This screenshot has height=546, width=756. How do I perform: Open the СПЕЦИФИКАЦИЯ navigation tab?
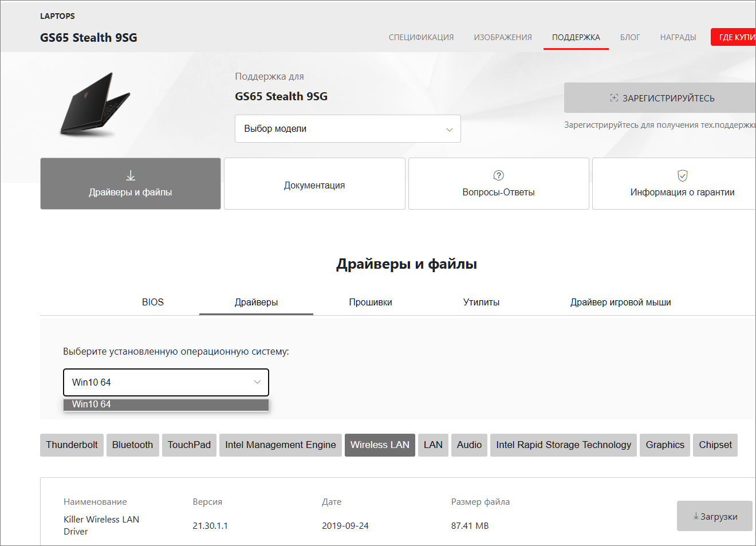pos(421,37)
